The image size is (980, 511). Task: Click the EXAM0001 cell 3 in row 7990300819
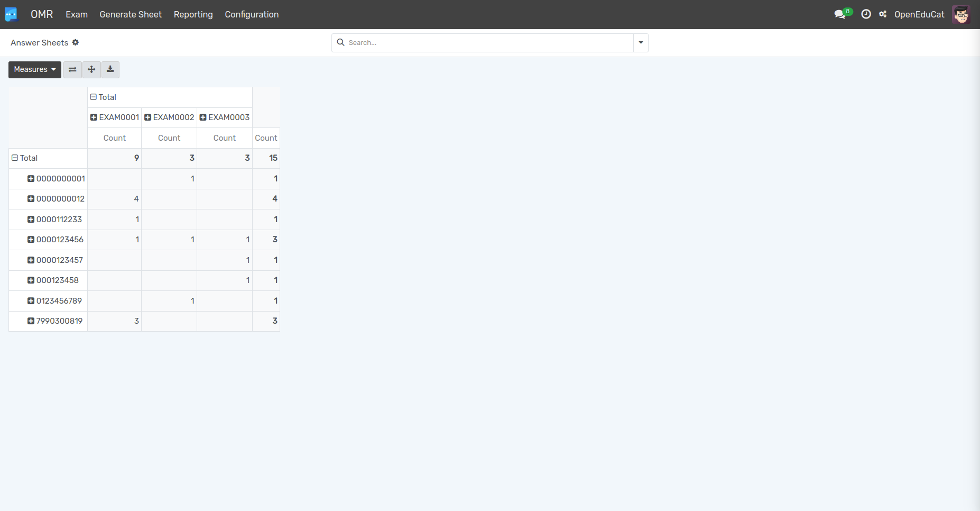coord(115,321)
